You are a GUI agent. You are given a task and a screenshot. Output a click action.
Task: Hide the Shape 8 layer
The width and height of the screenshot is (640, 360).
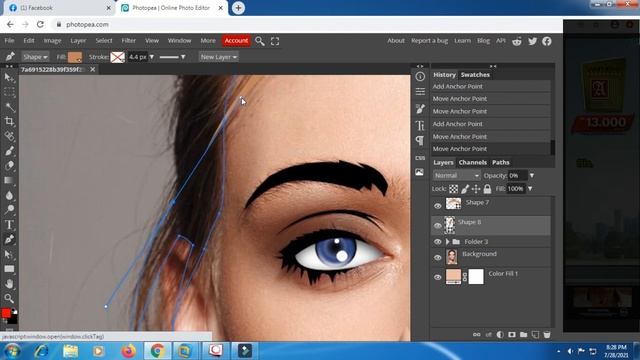click(x=438, y=225)
